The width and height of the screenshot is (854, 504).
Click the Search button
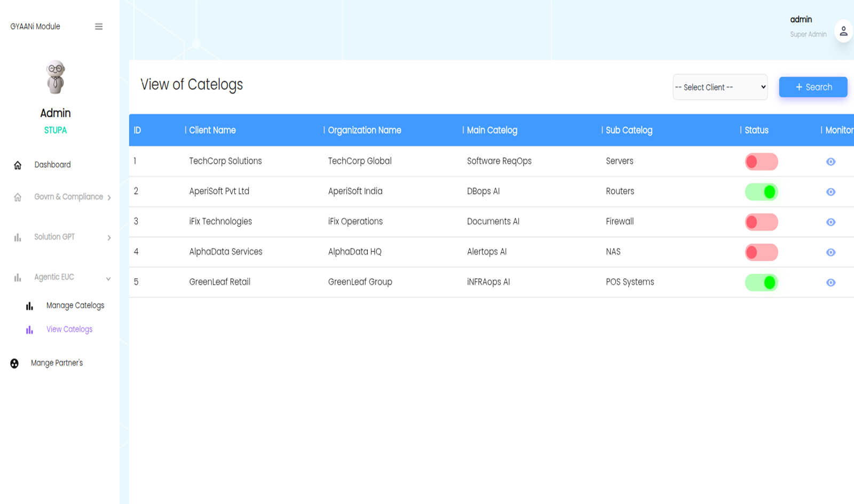813,87
